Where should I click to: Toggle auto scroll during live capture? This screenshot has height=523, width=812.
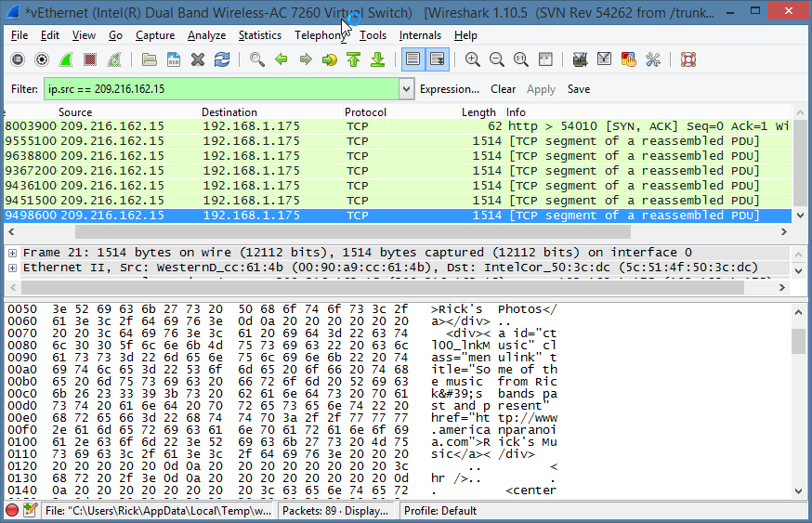437,59
